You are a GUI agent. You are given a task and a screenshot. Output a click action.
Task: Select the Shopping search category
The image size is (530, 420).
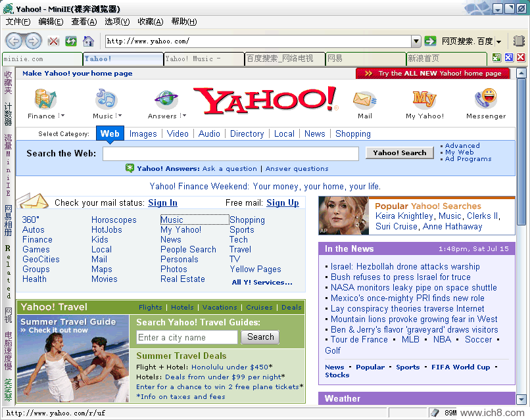353,134
